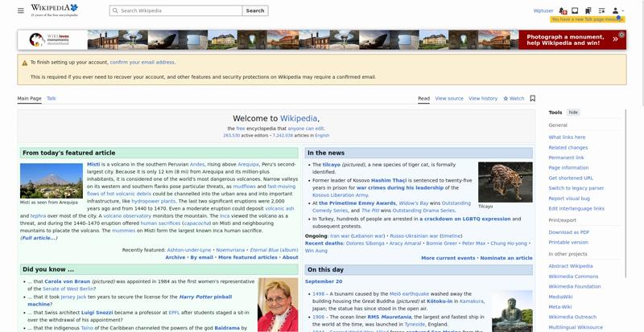Open the 1498 year link
The image size is (644, 332).
[318, 294]
